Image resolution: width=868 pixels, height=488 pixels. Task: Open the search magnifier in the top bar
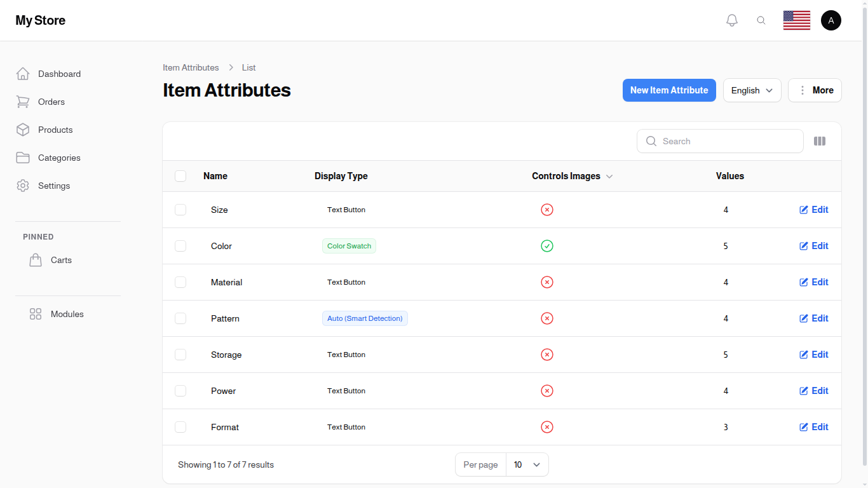click(x=761, y=20)
